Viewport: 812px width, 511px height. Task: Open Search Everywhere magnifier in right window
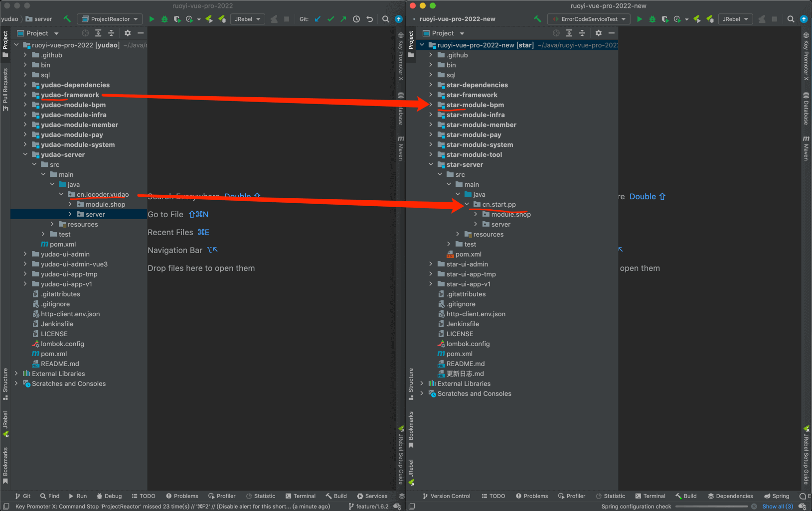click(x=791, y=19)
